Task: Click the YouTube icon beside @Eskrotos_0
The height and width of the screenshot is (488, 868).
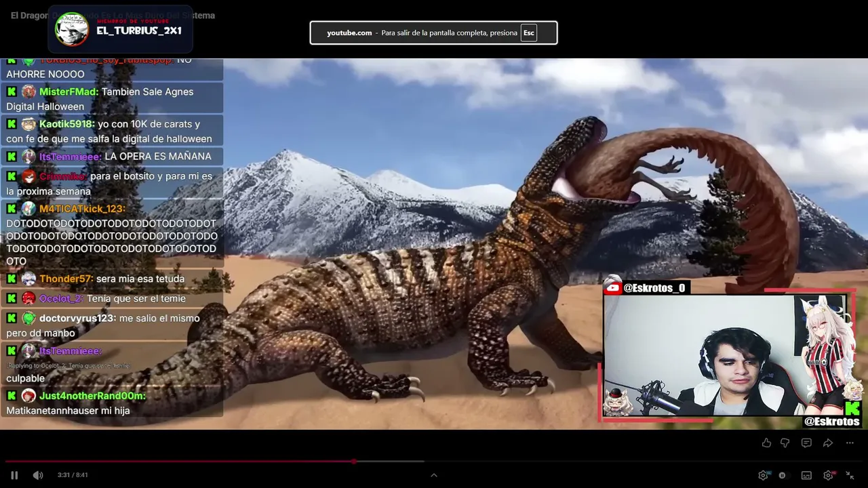Action: coord(612,287)
